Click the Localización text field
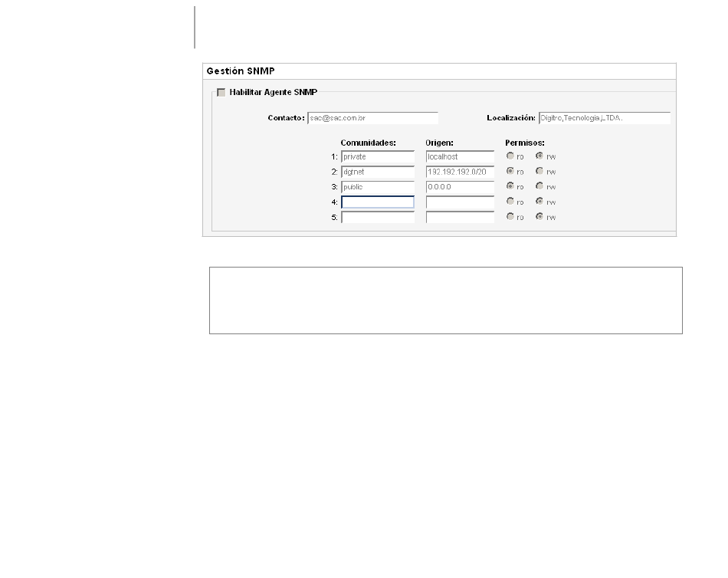 [604, 118]
